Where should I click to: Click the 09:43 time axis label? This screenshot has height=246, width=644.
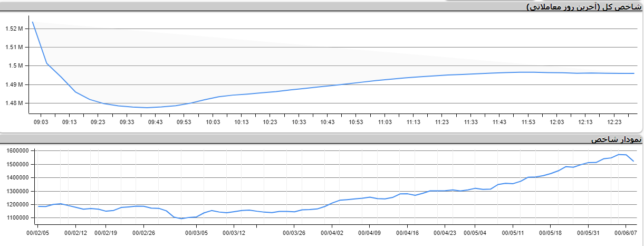point(156,122)
